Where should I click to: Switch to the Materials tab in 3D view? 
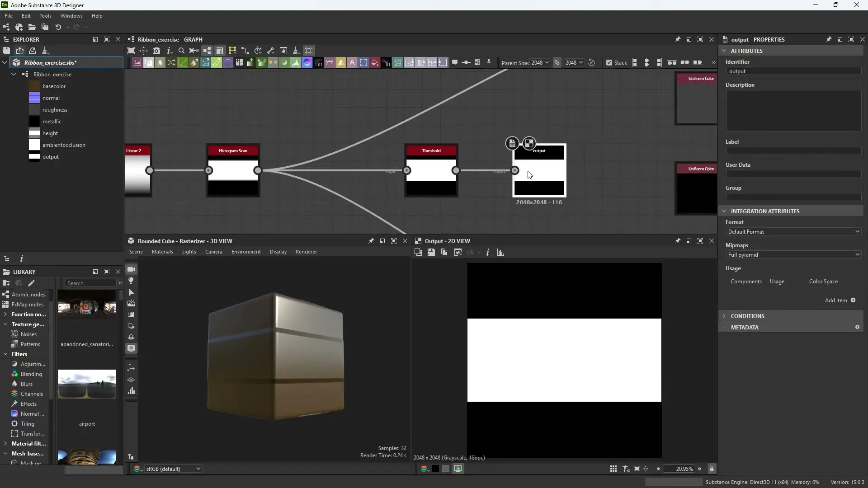pyautogui.click(x=162, y=252)
